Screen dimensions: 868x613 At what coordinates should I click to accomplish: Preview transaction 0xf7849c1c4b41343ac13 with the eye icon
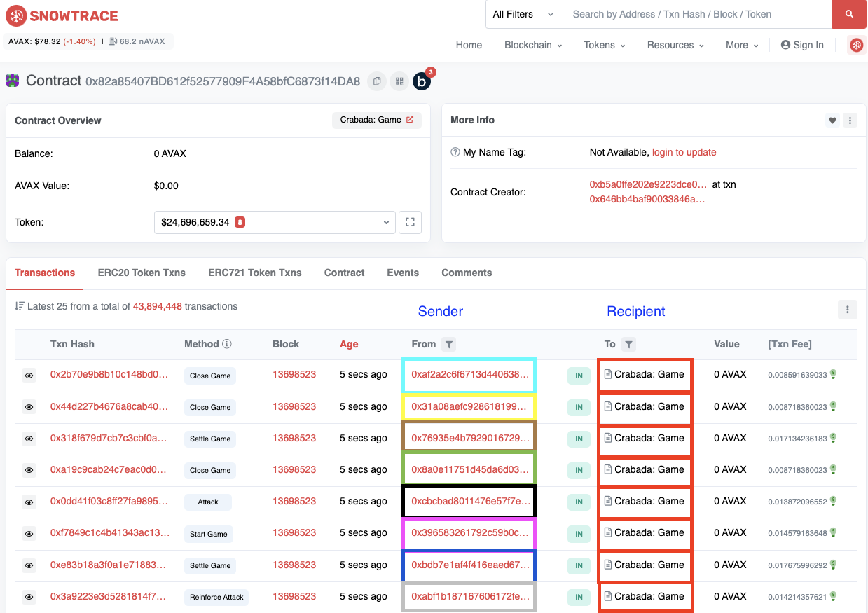tap(29, 534)
